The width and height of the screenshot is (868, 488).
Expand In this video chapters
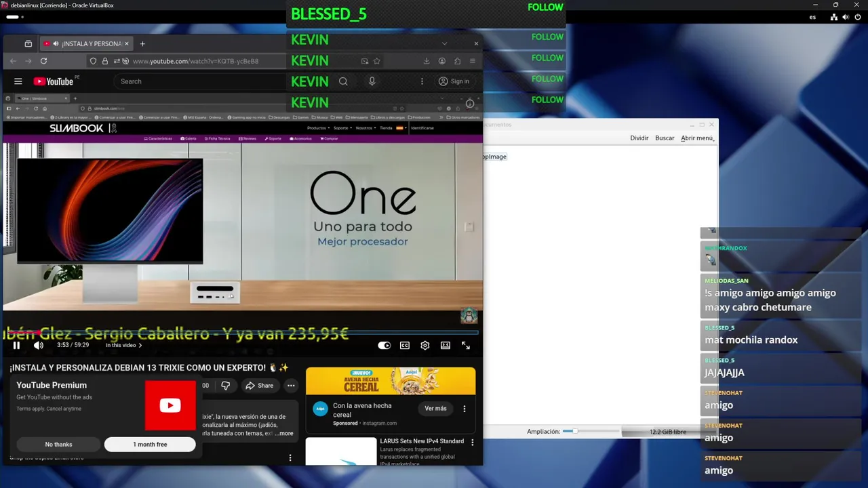[x=123, y=345]
